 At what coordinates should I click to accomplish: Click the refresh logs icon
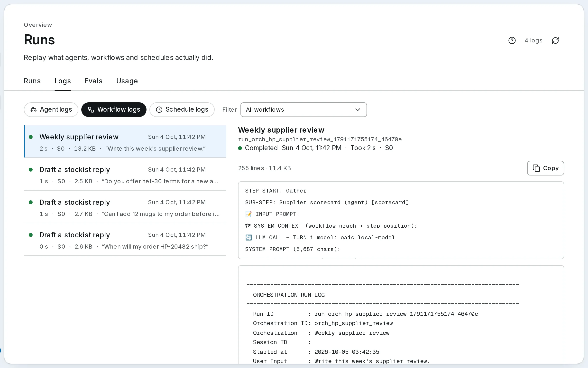[555, 40]
